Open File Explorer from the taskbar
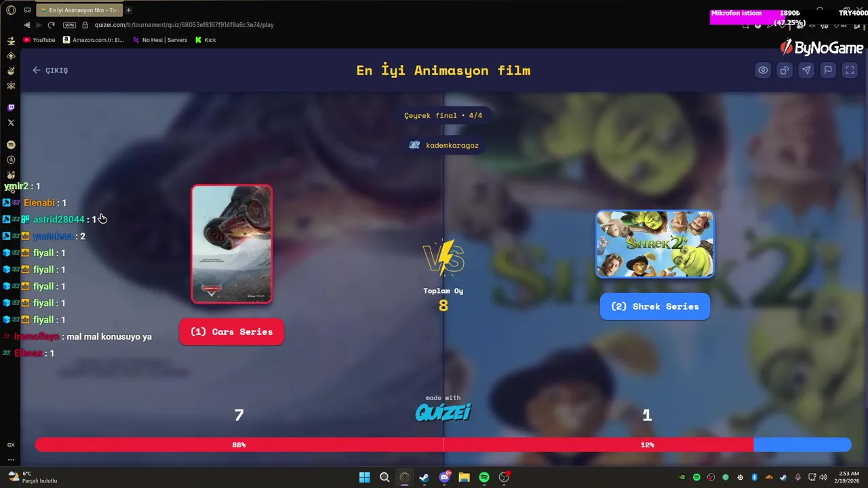Viewport: 868px width, 488px height. [x=464, y=477]
